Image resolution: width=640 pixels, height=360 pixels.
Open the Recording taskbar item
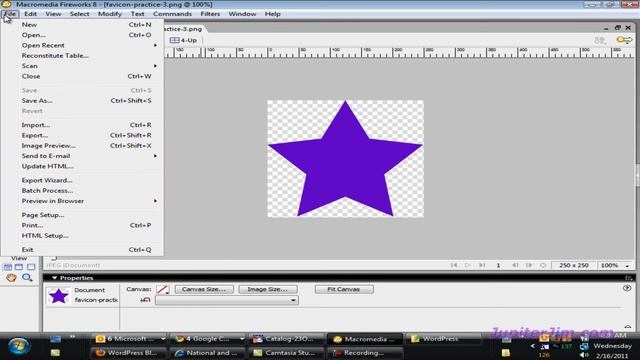click(x=364, y=353)
